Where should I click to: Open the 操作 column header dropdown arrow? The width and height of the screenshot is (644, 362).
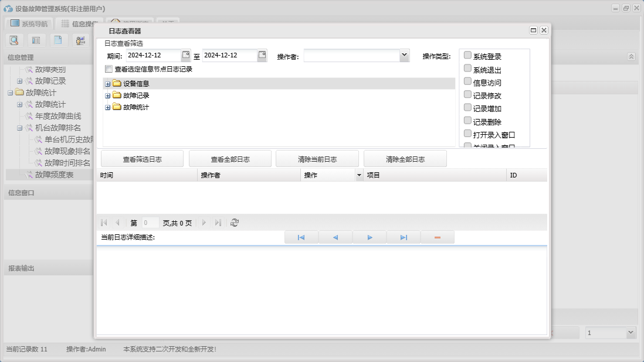pyautogui.click(x=358, y=175)
